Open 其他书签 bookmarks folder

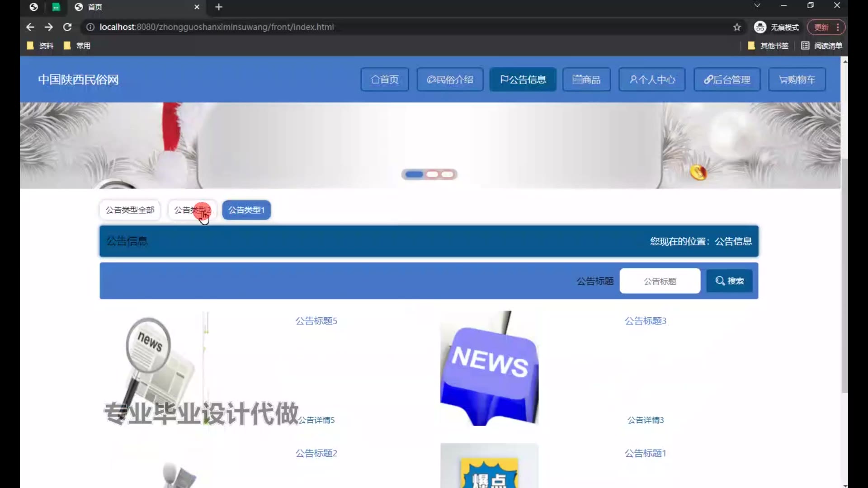click(x=768, y=46)
